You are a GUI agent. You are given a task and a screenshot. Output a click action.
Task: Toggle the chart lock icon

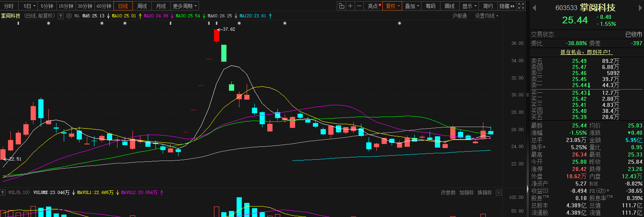click(x=342, y=6)
